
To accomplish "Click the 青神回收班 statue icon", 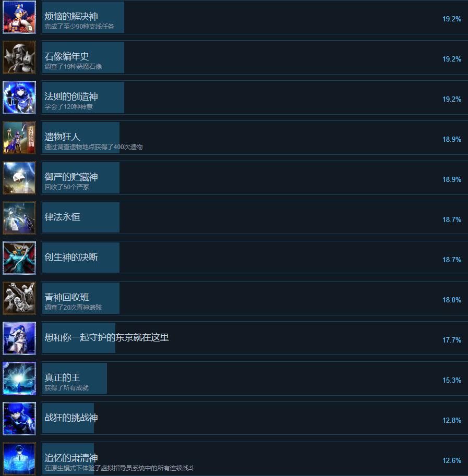I will point(19,298).
